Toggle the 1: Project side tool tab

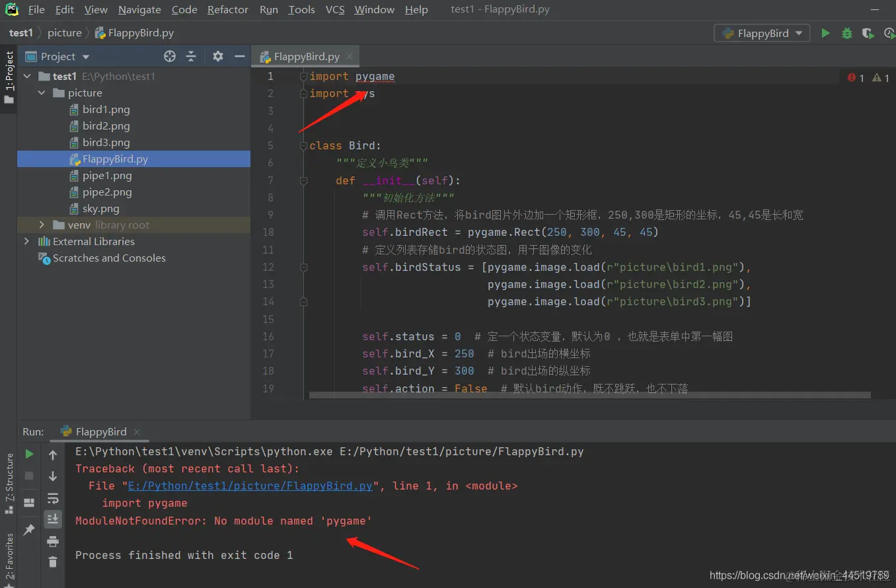[x=9, y=77]
